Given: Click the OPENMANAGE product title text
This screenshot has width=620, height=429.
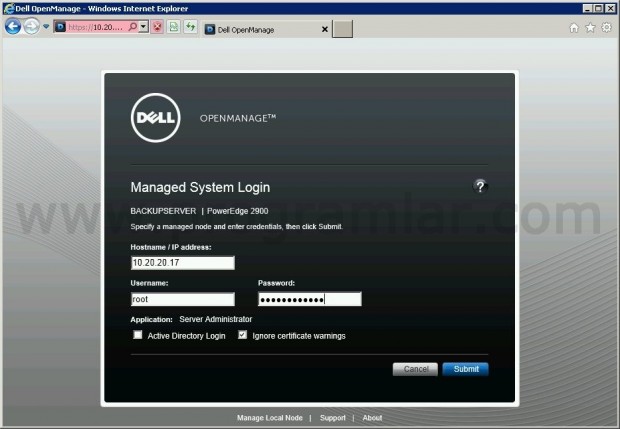Looking at the screenshot, I should [238, 118].
